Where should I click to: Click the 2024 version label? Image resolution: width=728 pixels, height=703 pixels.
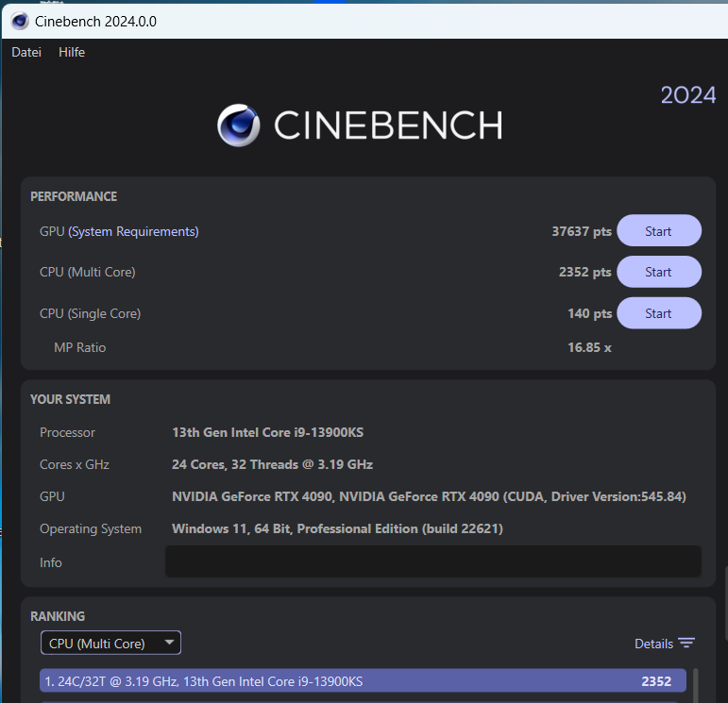click(x=688, y=95)
